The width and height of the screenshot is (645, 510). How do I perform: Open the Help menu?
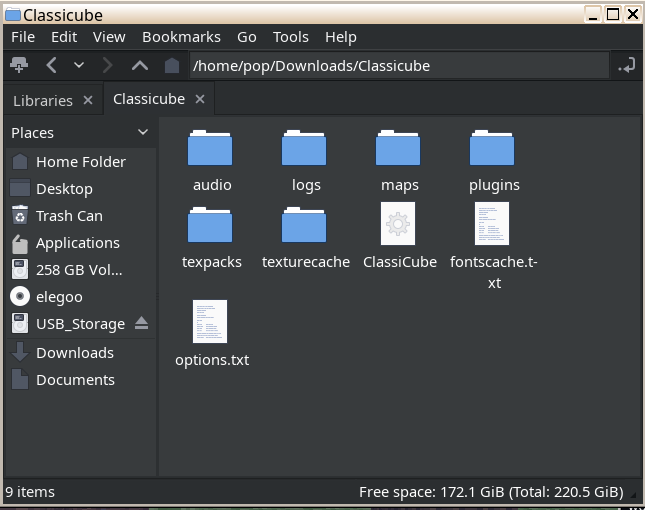click(341, 37)
